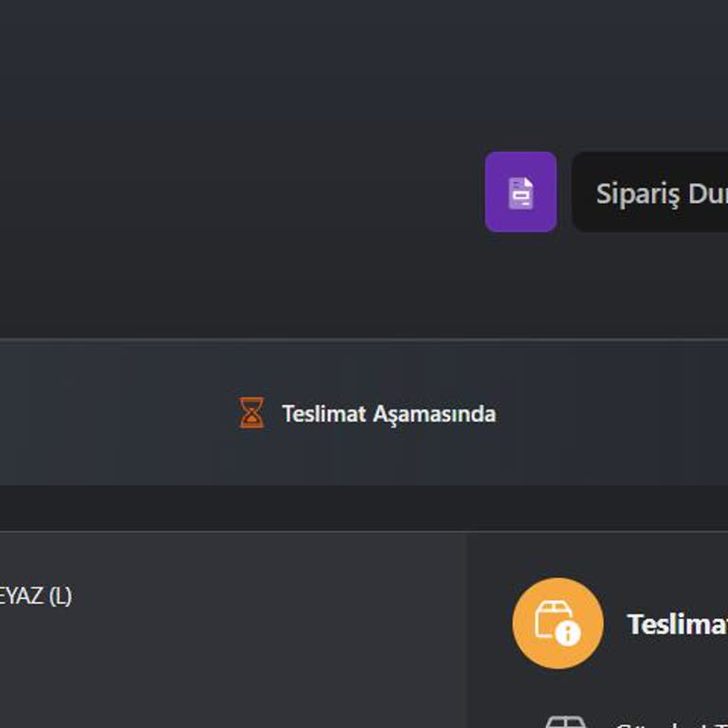The width and height of the screenshot is (728, 728).
Task: Click the header area below the purple icon
Action: 520,284
